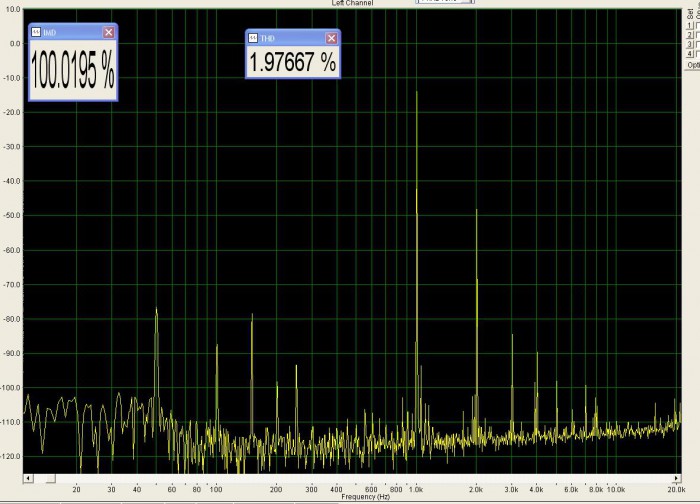Click the Frequency (Hz) axis label
The width and height of the screenshot is (700, 504).
pos(366,496)
